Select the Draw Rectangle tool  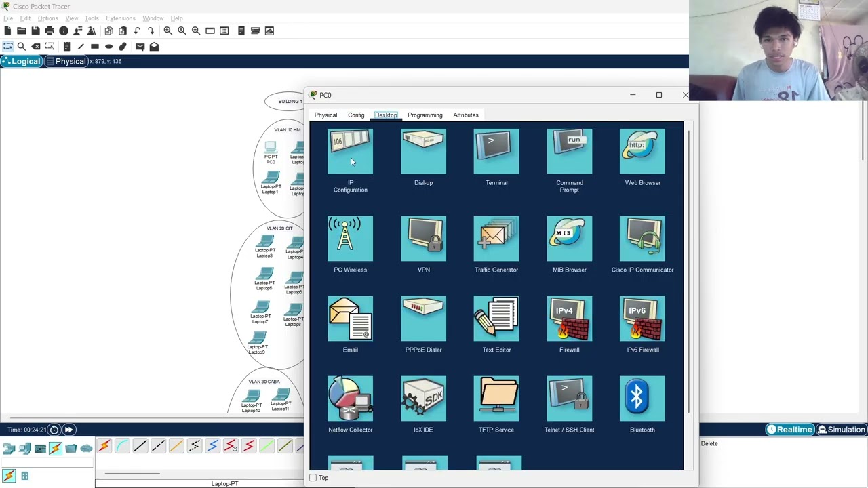(95, 46)
